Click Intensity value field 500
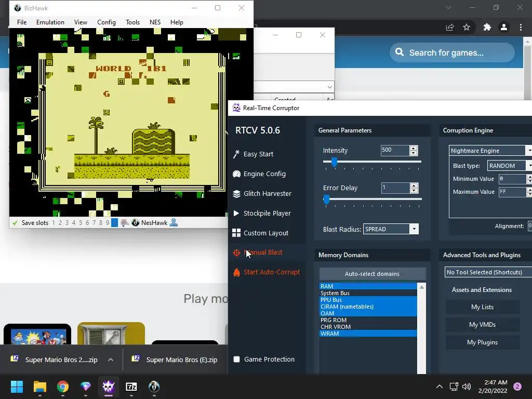The height and width of the screenshot is (399, 532). (395, 150)
